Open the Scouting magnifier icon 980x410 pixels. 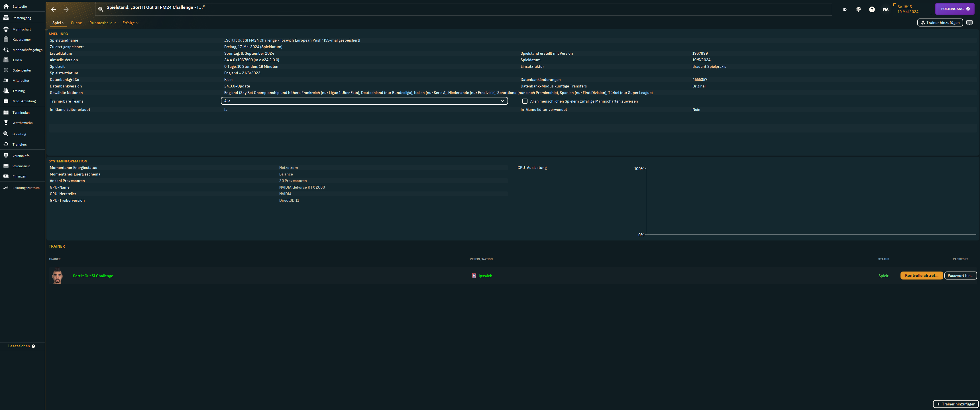click(6, 134)
